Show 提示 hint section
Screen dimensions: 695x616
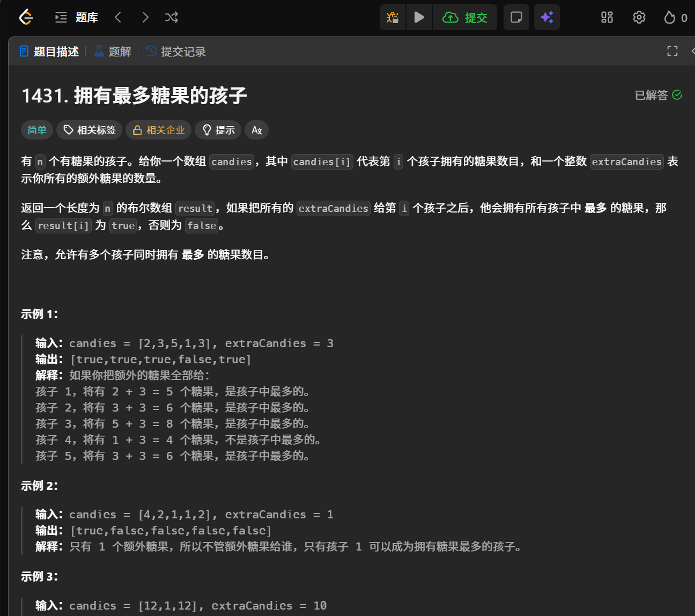pyautogui.click(x=218, y=130)
